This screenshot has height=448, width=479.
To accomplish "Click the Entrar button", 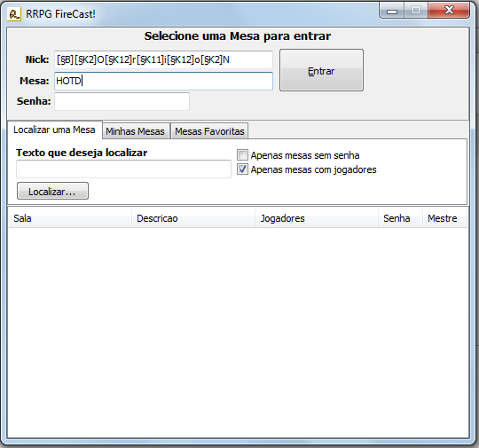I will [x=321, y=70].
